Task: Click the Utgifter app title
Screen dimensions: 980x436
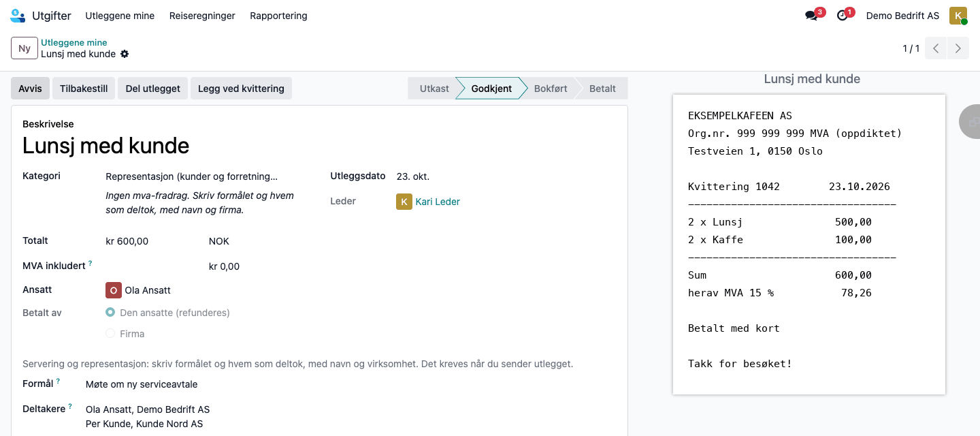Action: coord(52,16)
